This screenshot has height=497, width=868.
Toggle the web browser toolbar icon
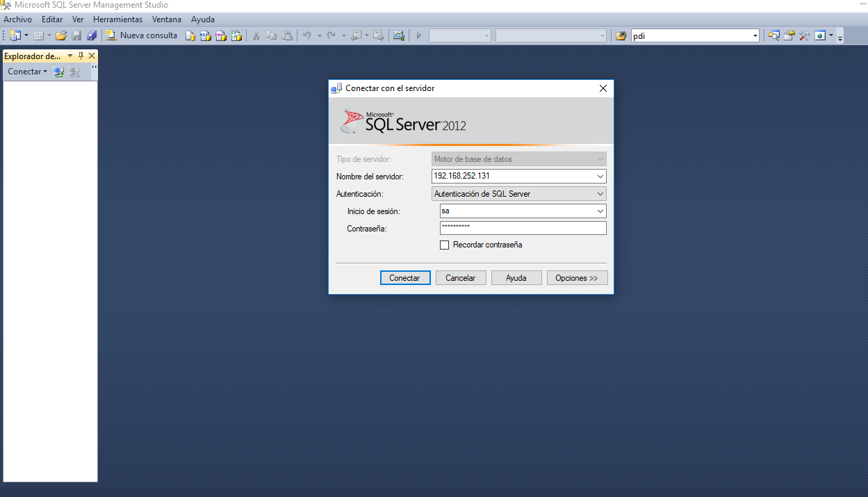point(820,35)
